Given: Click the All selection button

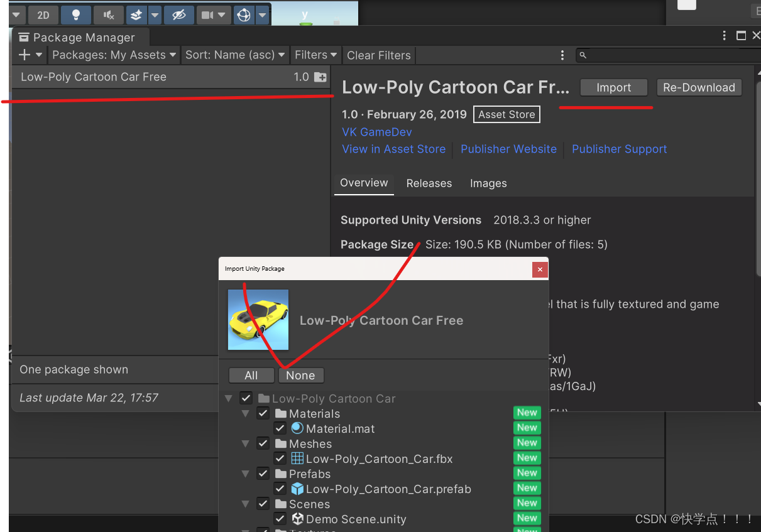Looking at the screenshot, I should coord(251,375).
